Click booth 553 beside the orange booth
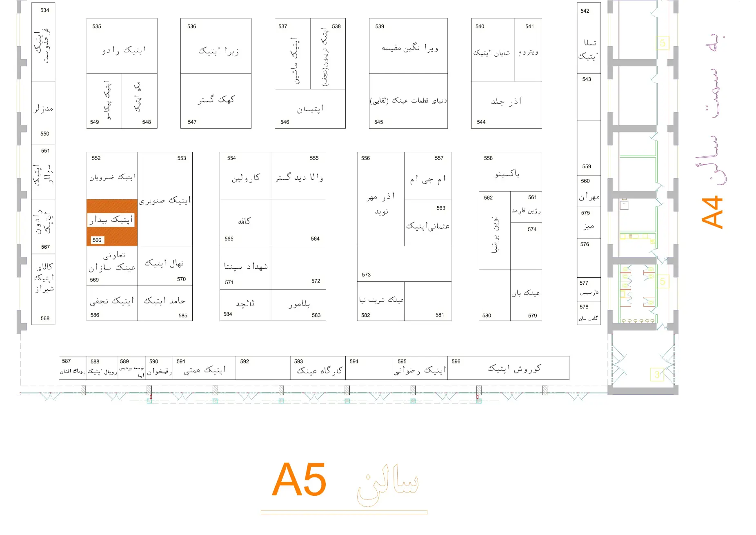 (165, 199)
